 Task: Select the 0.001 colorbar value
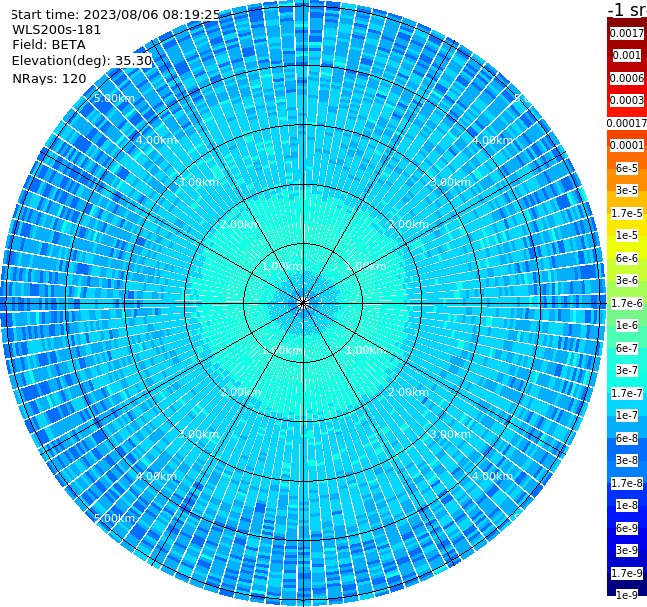tap(627, 55)
